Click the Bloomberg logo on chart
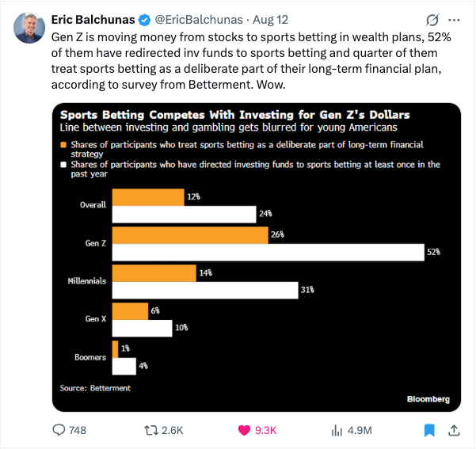Screen dimensions: 476x449 click(428, 399)
